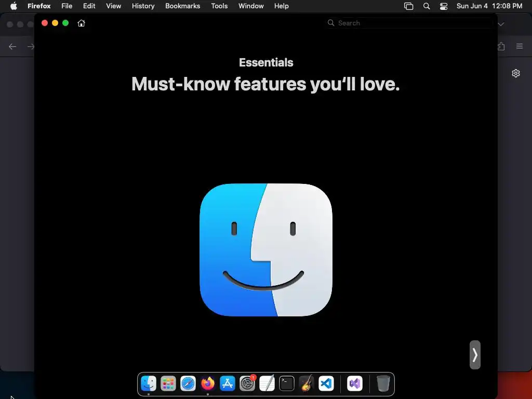
Task: Switch to Firefox in the Dock
Action: [208, 384]
